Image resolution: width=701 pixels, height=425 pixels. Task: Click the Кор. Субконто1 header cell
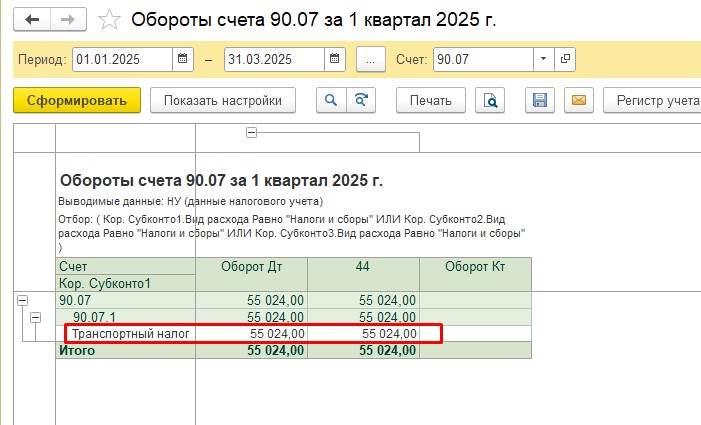click(126, 283)
